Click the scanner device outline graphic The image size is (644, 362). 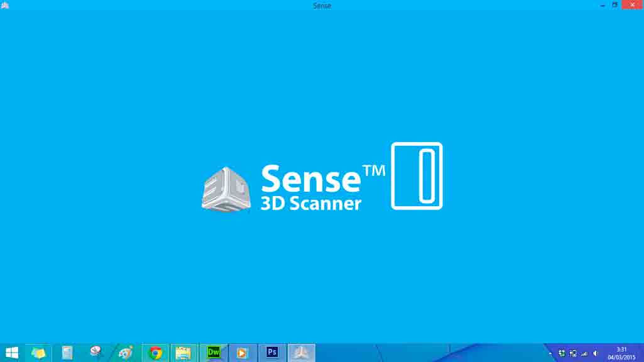pyautogui.click(x=417, y=176)
